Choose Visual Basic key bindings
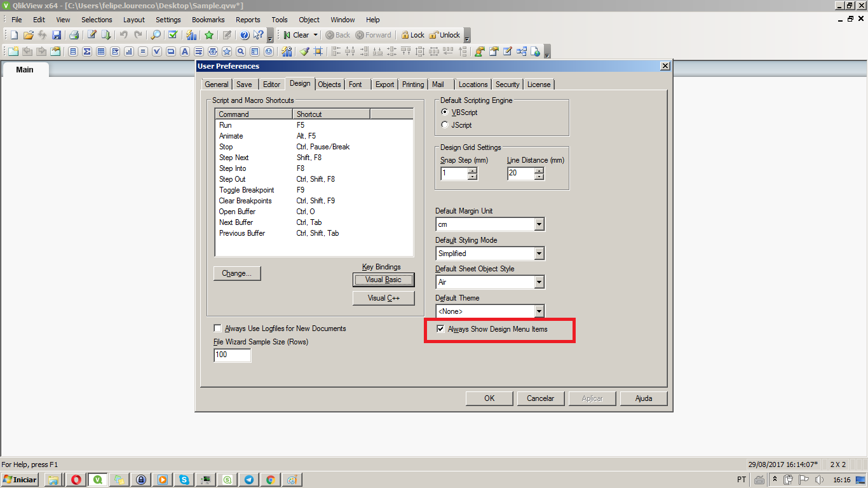Viewport: 868px width, 488px height. 383,280
